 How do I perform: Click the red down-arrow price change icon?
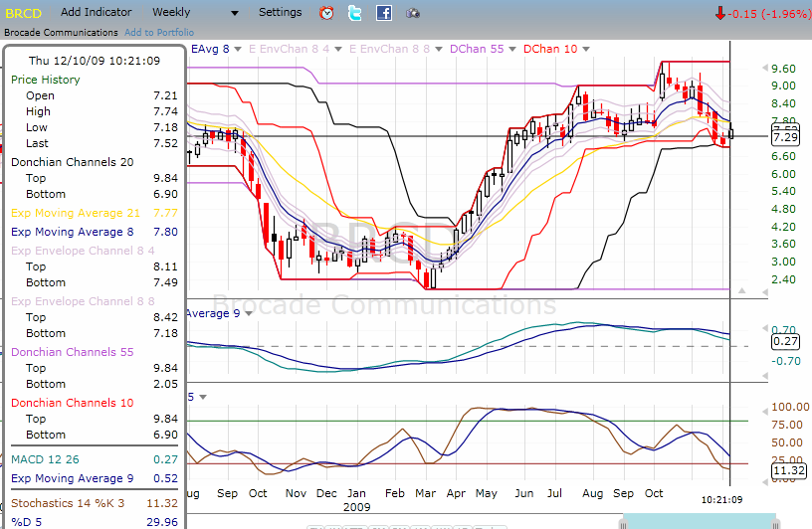click(x=719, y=14)
